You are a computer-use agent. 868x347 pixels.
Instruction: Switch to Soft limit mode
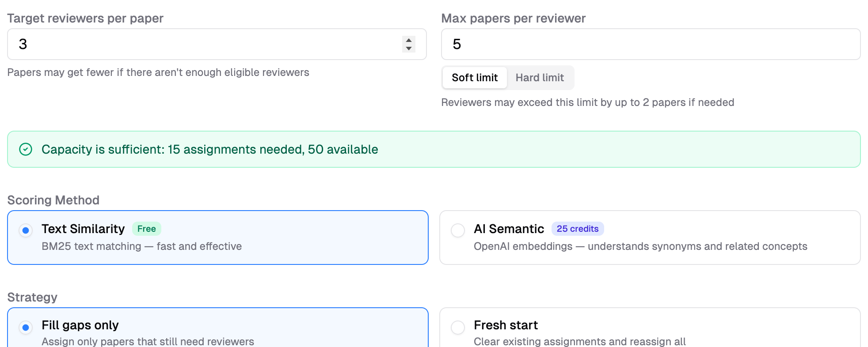(475, 78)
